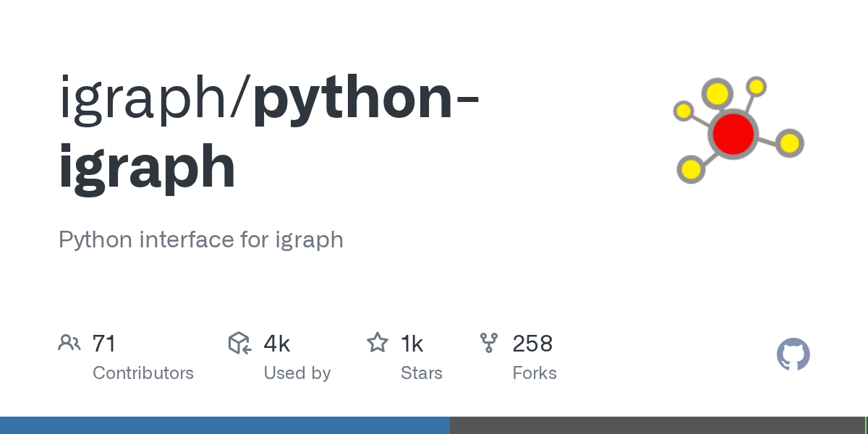Open the Stars label
Image resolution: width=868 pixels, height=434 pixels.
[422, 373]
